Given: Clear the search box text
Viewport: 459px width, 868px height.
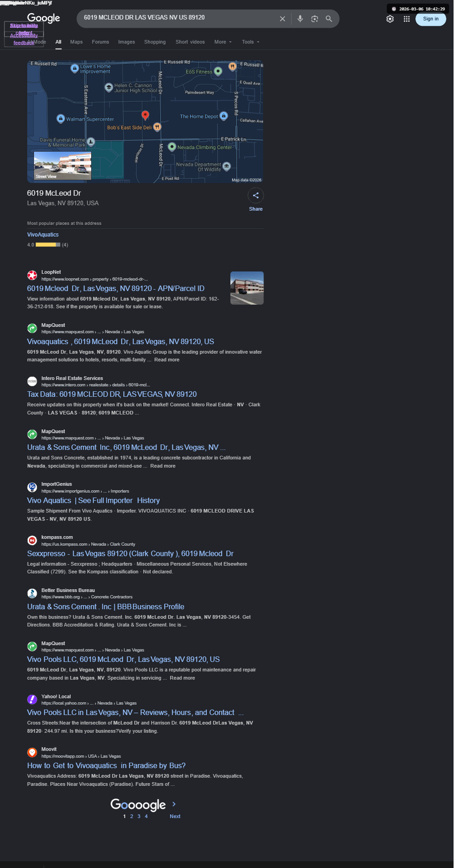Looking at the screenshot, I should point(283,19).
